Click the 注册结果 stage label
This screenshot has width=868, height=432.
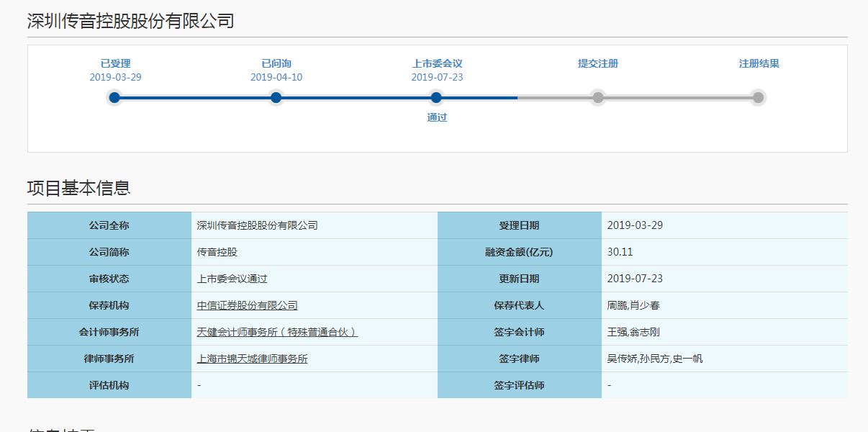(759, 63)
